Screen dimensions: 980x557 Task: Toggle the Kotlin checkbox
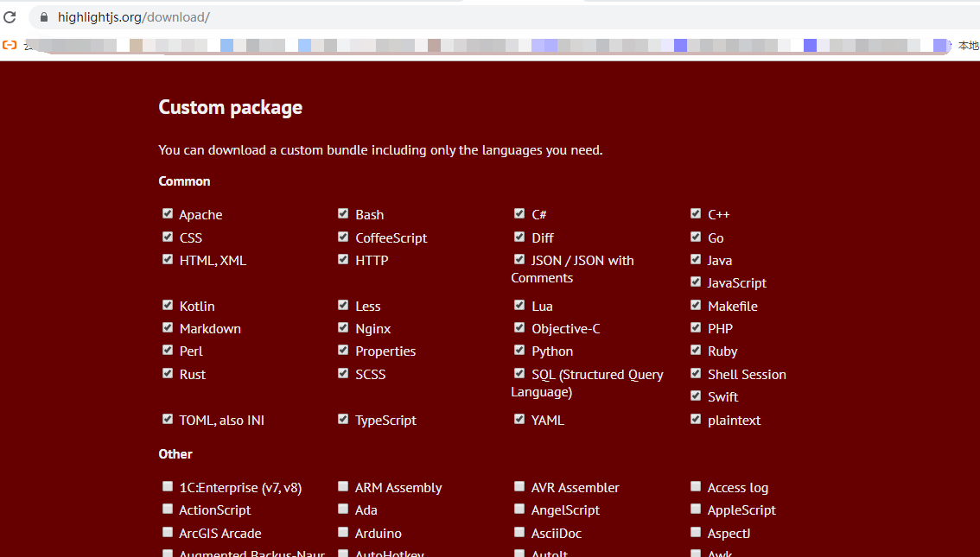[168, 305]
